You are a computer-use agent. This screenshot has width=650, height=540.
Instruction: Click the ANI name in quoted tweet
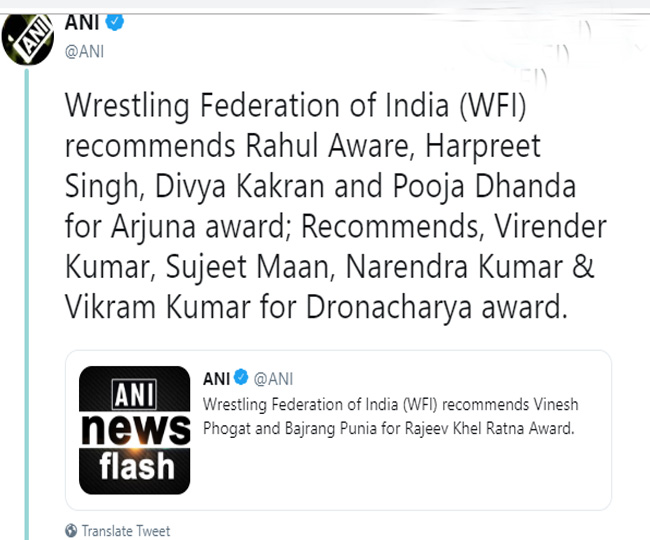[x=215, y=379]
